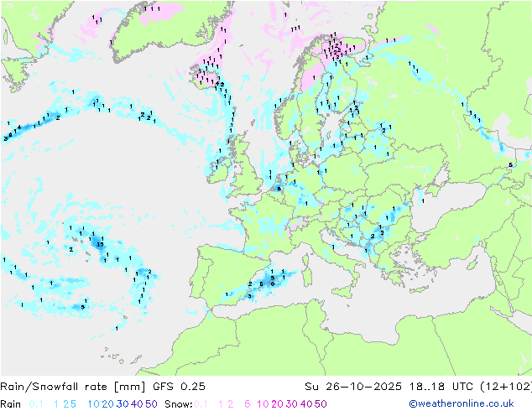Click the "13" rainfall value in the Atlantic
The width and height of the screenshot is (532, 411).
click(x=100, y=244)
